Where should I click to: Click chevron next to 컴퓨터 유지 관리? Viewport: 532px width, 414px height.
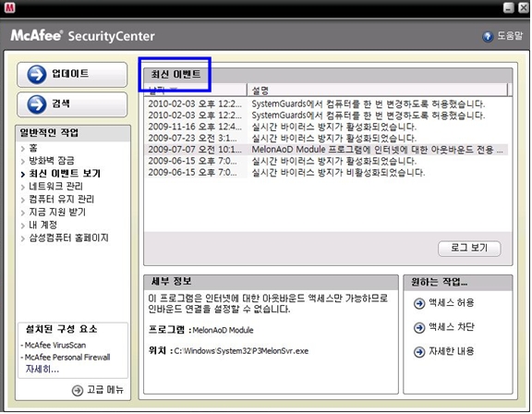pos(23,201)
